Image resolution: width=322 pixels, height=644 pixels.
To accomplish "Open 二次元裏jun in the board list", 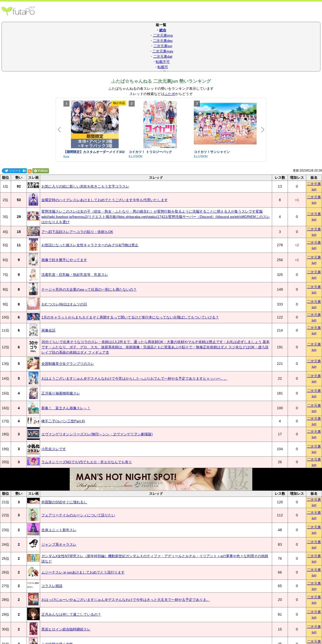I will pyautogui.click(x=163, y=46).
